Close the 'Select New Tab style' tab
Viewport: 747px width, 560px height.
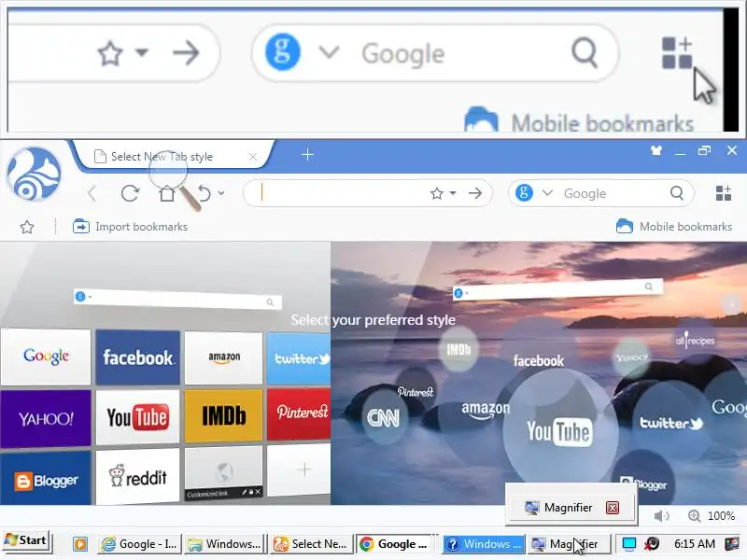tap(253, 157)
